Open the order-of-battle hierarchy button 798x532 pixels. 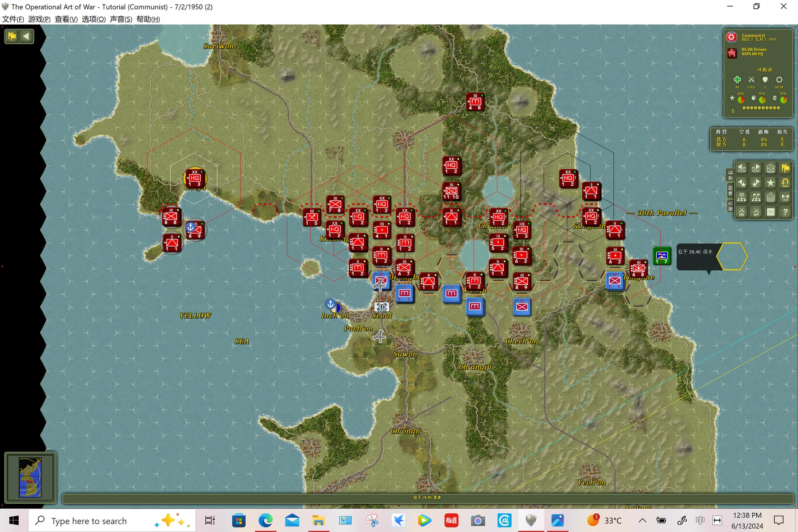(x=742, y=197)
